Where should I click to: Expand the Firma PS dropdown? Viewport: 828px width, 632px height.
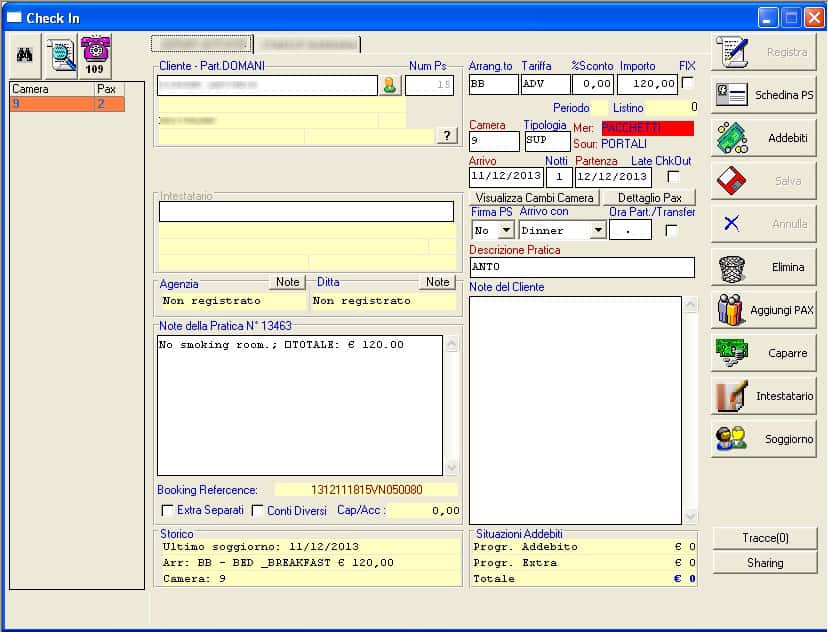click(x=505, y=231)
